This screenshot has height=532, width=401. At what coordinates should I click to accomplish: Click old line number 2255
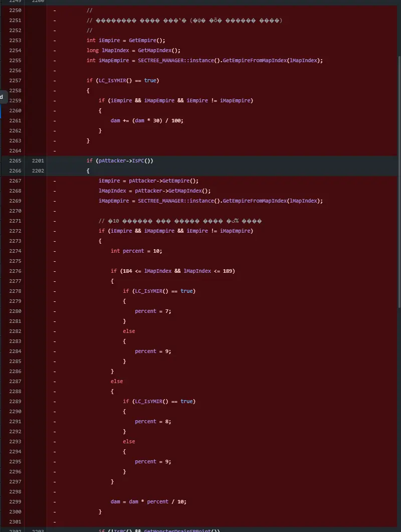pyautogui.click(x=15, y=60)
